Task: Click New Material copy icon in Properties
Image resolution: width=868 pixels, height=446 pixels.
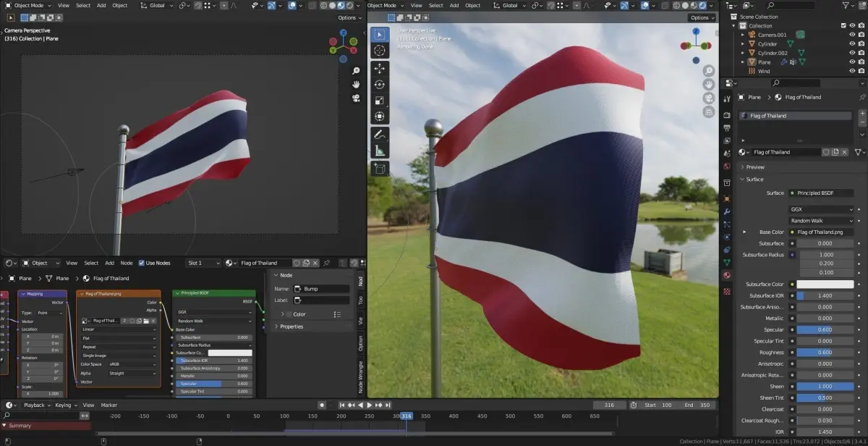Action: (835, 152)
